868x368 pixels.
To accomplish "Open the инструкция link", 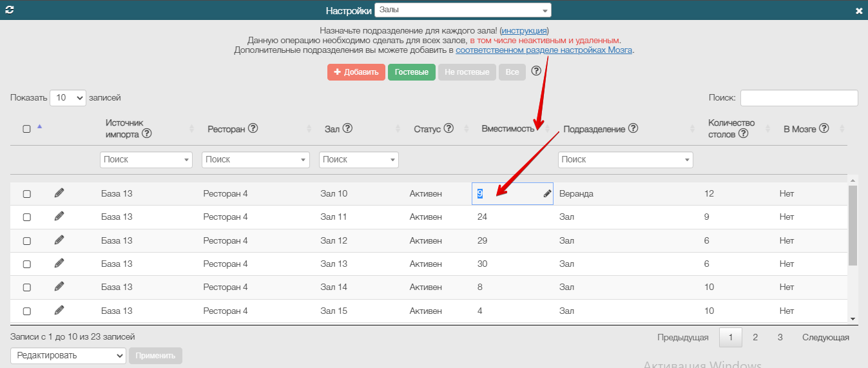I will coord(524,30).
